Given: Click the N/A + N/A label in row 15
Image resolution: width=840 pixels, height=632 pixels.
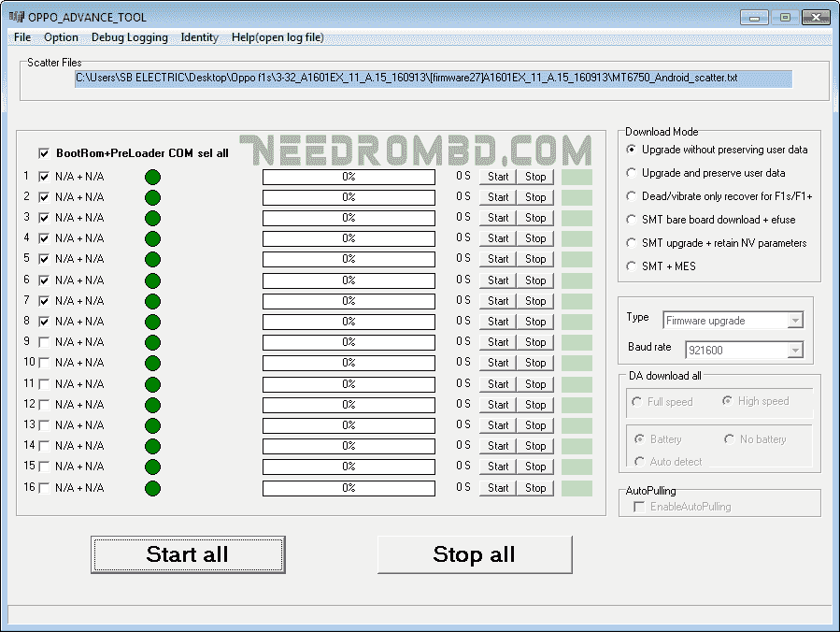Looking at the screenshot, I should [x=79, y=467].
